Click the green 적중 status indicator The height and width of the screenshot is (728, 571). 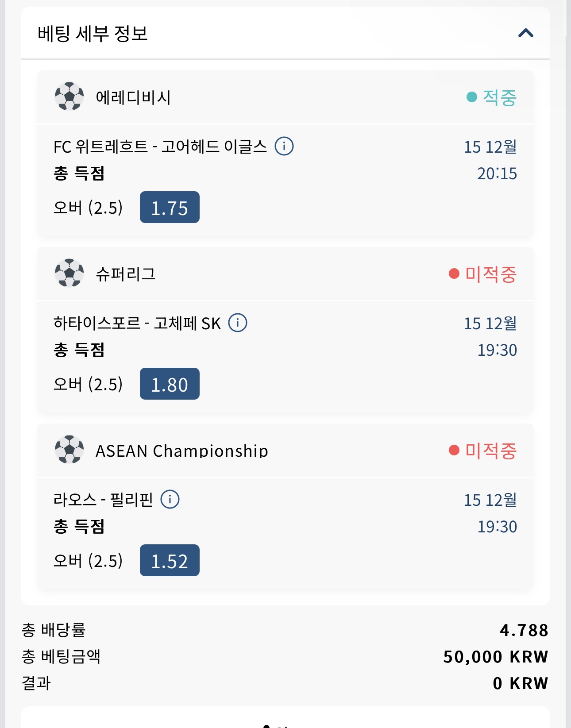coord(491,97)
